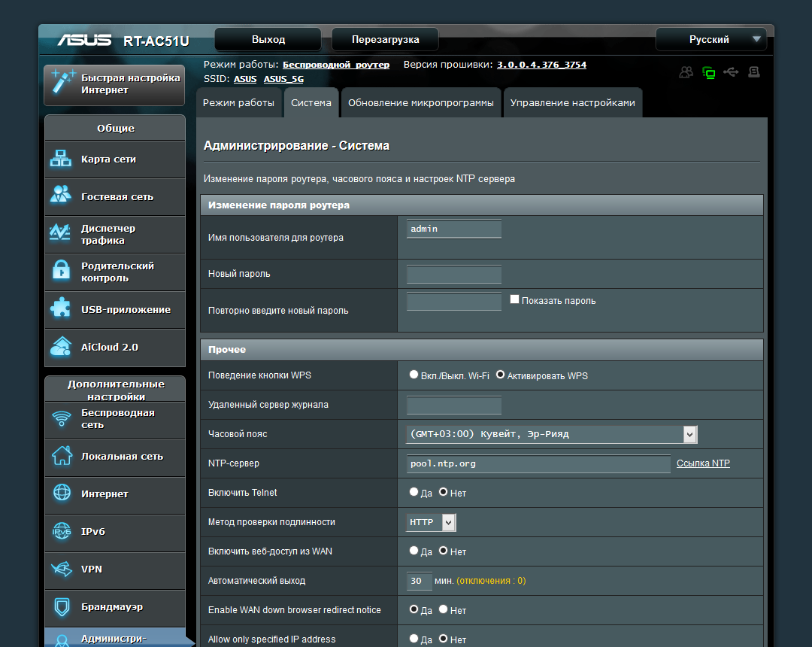Click the AiCloud 2.0 cloud icon

click(x=61, y=346)
